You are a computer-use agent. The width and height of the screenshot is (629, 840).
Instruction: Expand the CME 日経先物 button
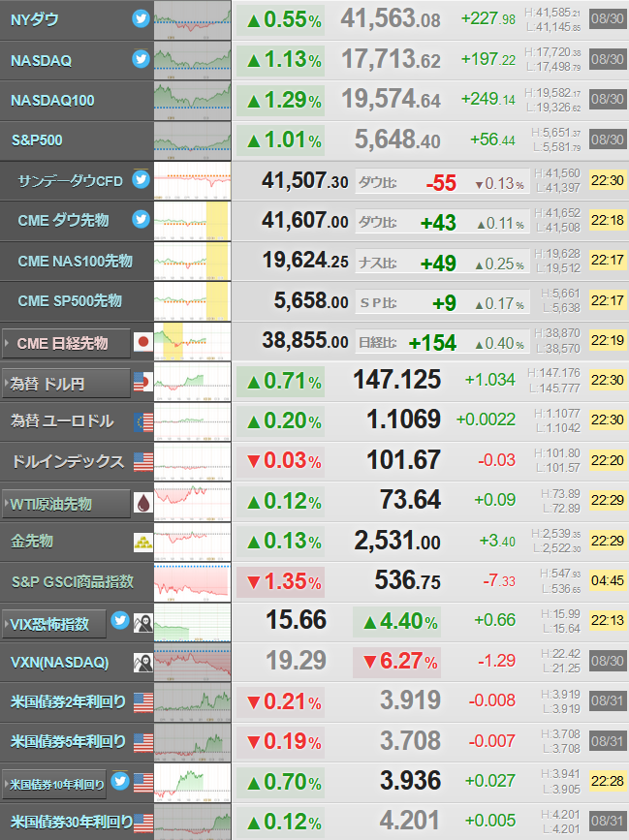(x=67, y=343)
